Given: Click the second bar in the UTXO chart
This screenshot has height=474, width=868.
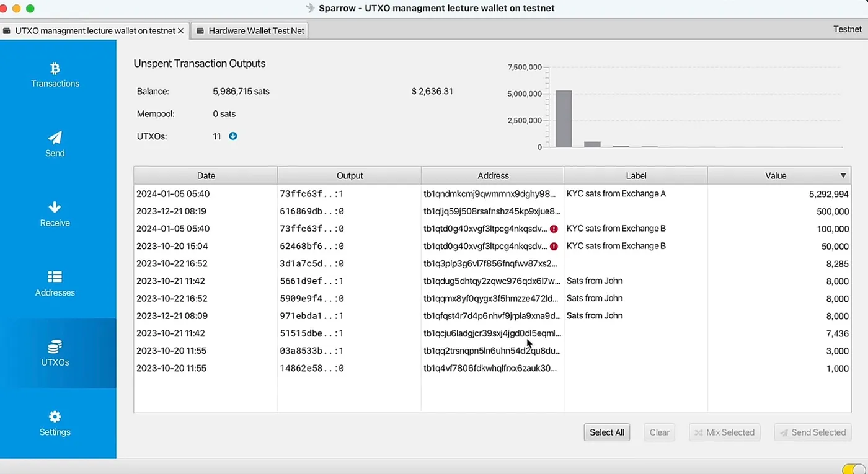Looking at the screenshot, I should (x=593, y=144).
